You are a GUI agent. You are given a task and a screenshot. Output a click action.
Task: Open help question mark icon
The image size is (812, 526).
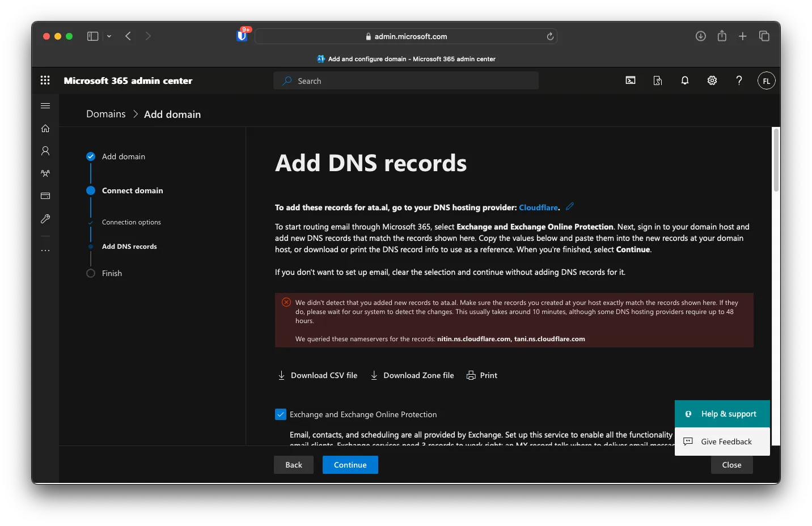click(x=739, y=80)
